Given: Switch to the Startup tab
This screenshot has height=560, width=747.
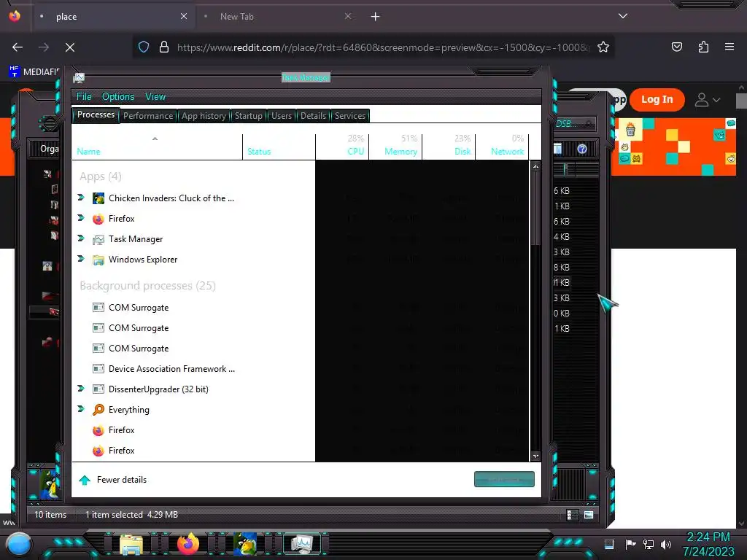Looking at the screenshot, I should 248,116.
